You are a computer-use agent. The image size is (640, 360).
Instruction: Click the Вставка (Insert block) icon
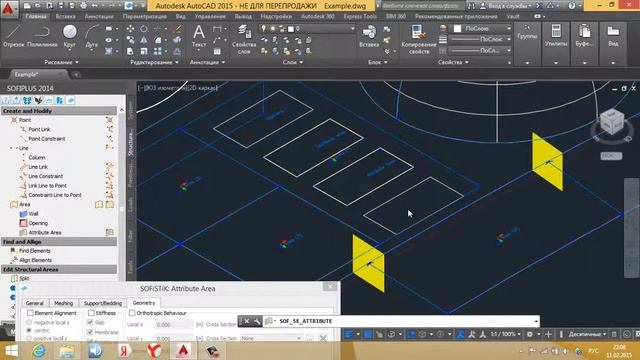tap(369, 36)
